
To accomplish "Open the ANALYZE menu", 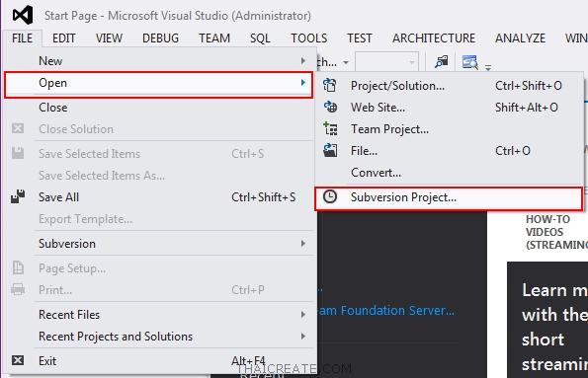I will pyautogui.click(x=520, y=38).
